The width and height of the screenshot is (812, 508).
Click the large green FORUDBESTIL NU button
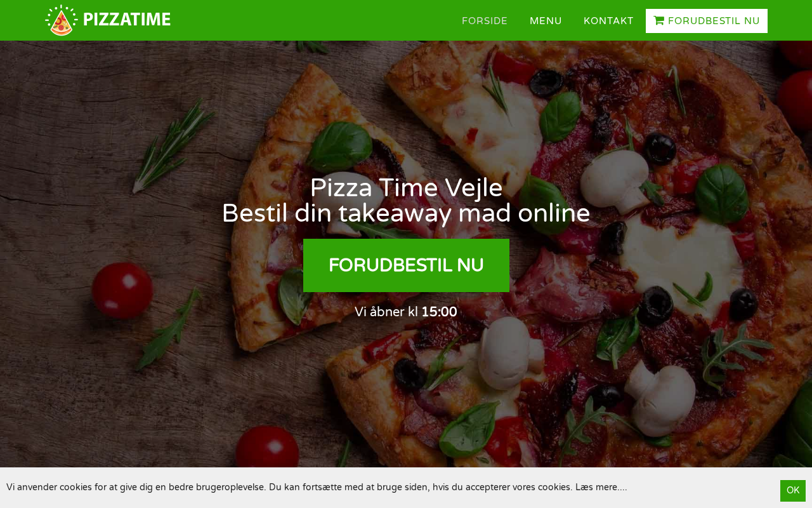coord(406,265)
